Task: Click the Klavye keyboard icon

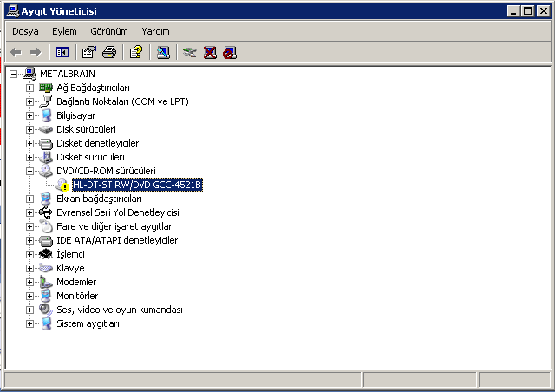Action: (x=46, y=268)
